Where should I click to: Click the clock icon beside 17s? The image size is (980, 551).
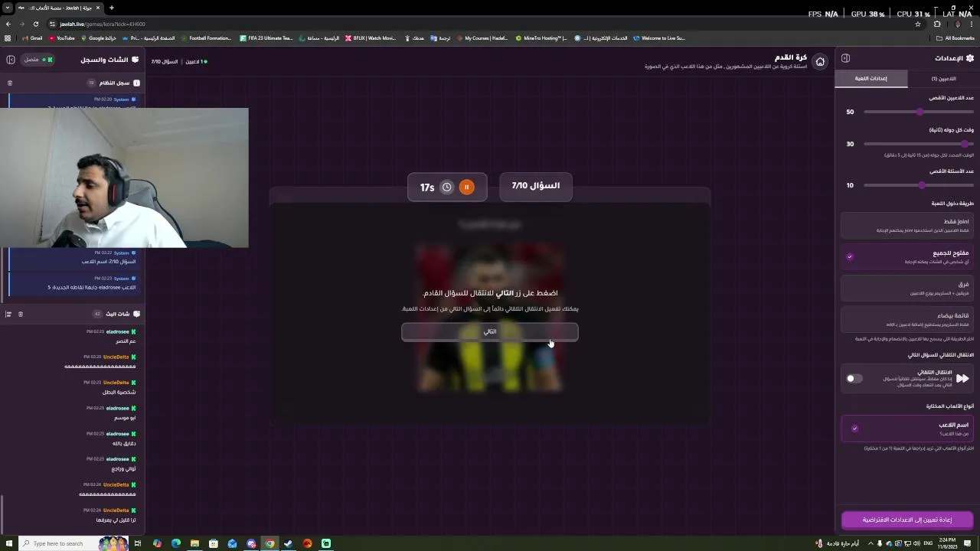pos(447,187)
